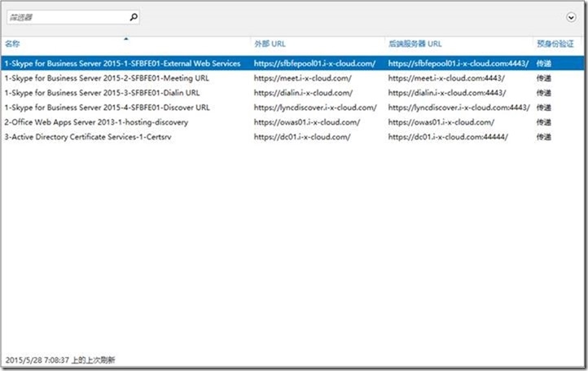Focus the 筛选器 filter input field
Viewport: 588px width, 371px height.
pyautogui.click(x=73, y=17)
